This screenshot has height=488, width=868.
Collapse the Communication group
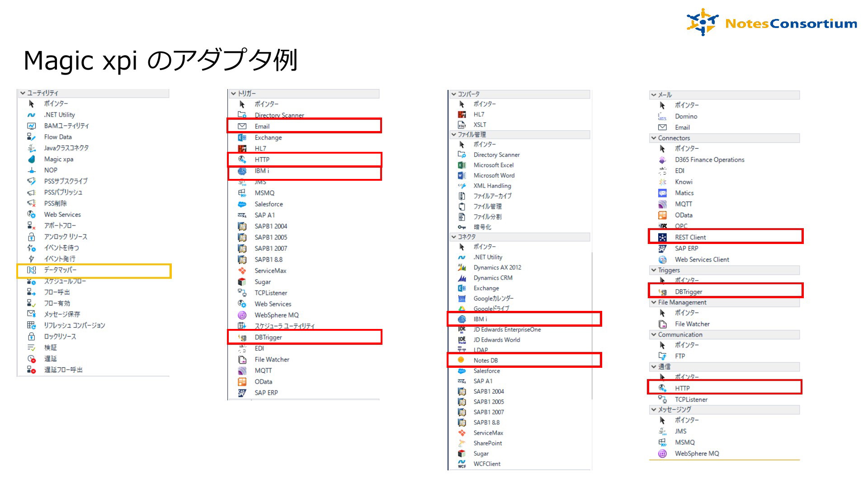[653, 335]
